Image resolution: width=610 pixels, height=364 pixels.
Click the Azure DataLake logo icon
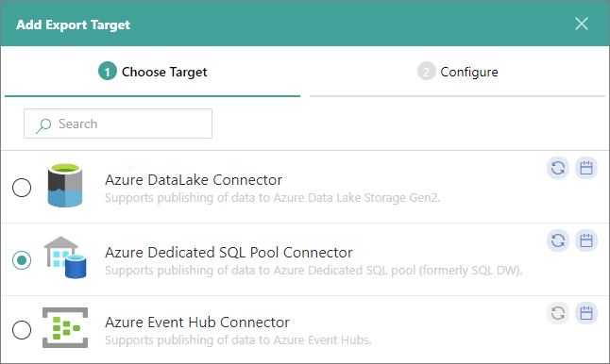tap(65, 186)
